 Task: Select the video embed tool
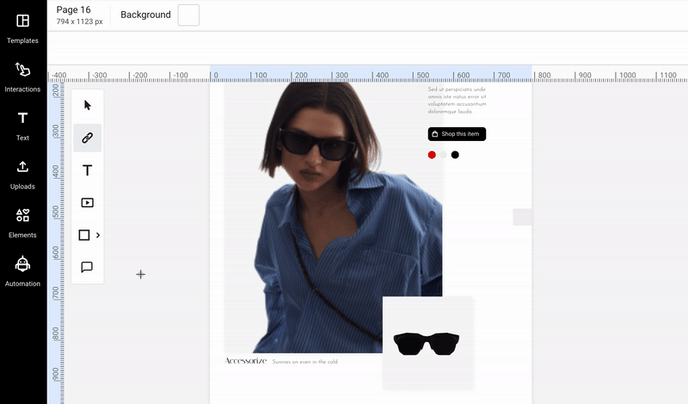click(x=87, y=203)
